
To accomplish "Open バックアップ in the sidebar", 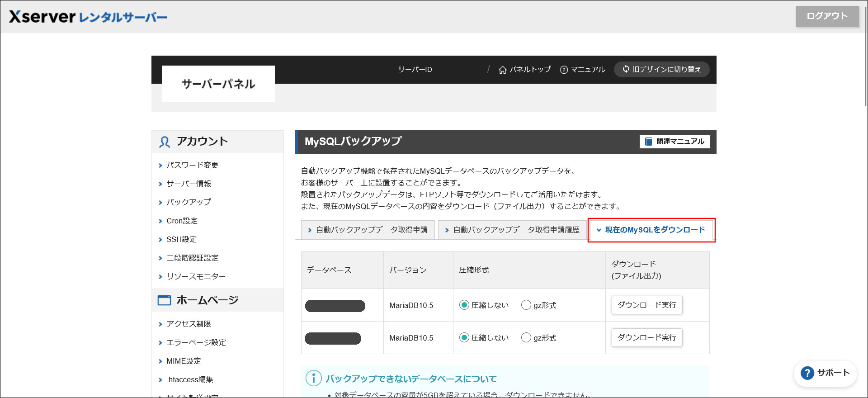I will [x=189, y=202].
